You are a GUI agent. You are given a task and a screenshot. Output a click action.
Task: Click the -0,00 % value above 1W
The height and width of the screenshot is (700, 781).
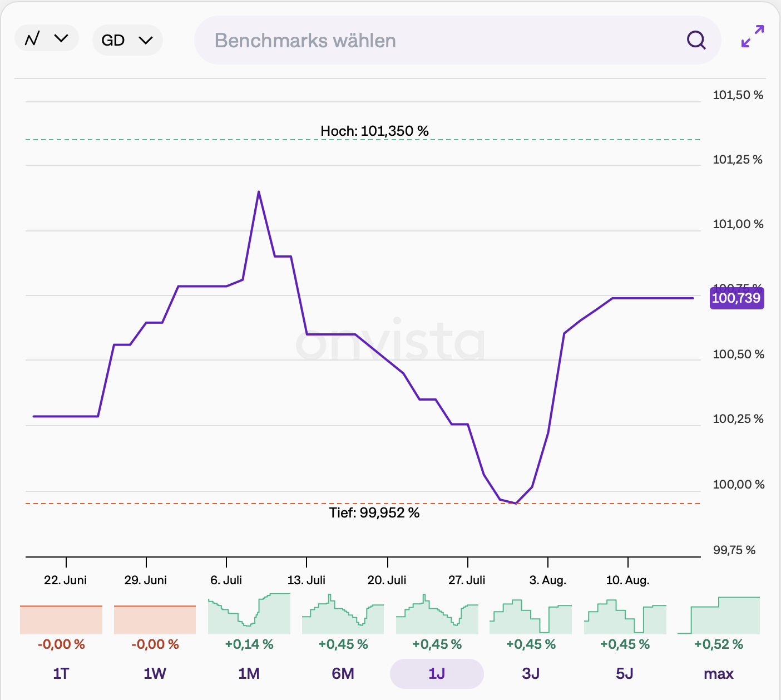click(x=155, y=644)
